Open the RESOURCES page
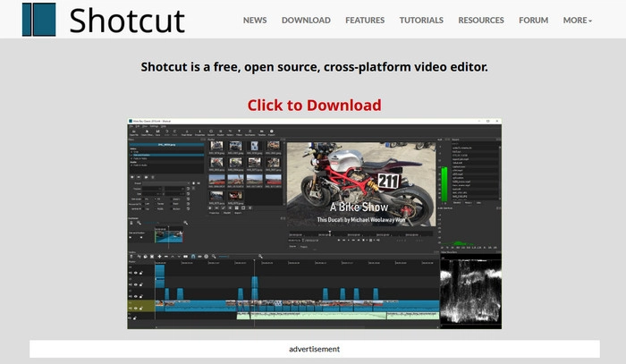 pyautogui.click(x=481, y=20)
